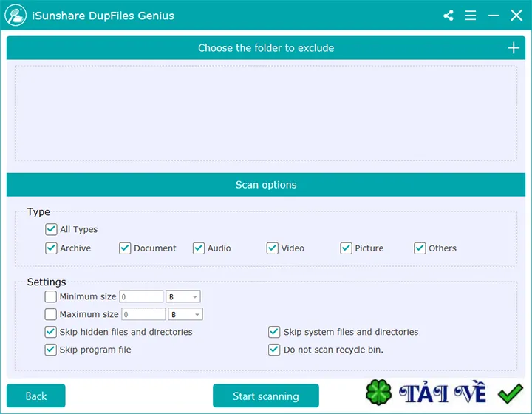
Task: Minimize the DupFiles Genius window
Action: pyautogui.click(x=494, y=16)
